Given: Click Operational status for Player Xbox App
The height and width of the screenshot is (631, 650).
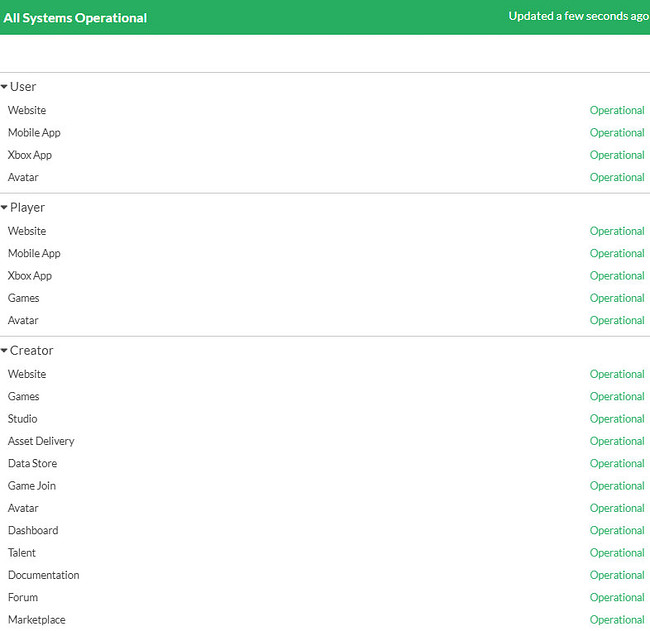Looking at the screenshot, I should click(617, 276).
